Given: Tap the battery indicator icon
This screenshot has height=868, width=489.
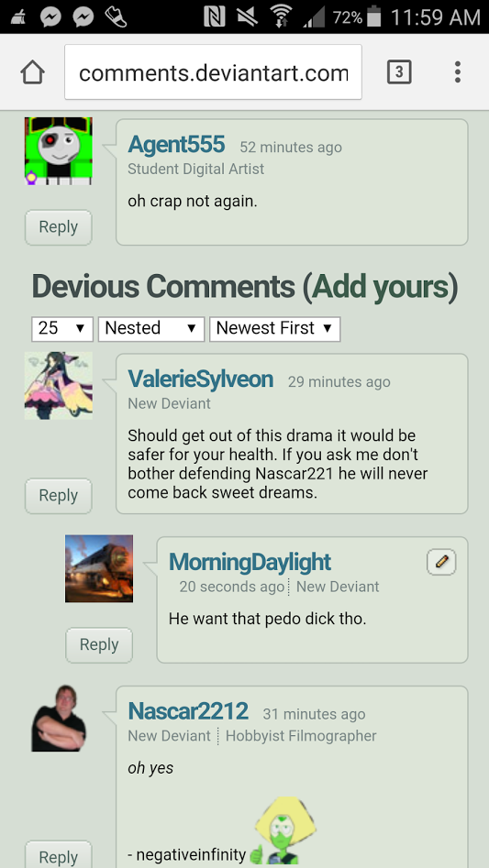Looking at the screenshot, I should 375,16.
